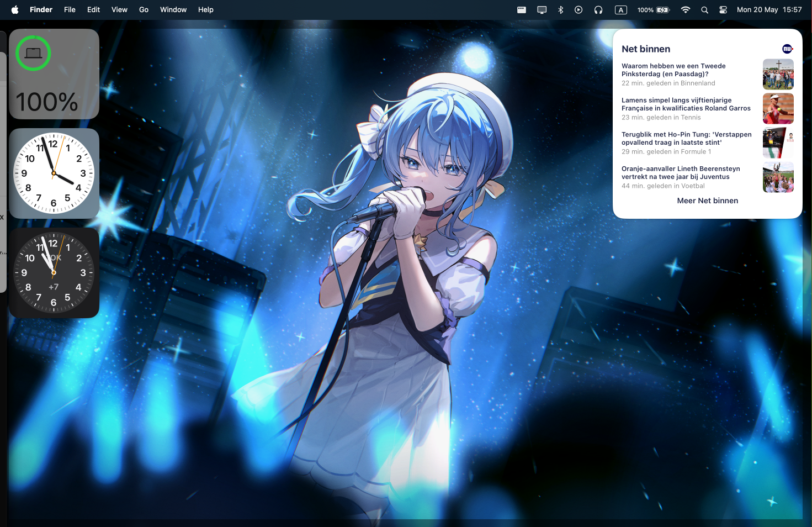Click the Formule 1 article thumbnail
Screen dimensions: 812x527
778,143
